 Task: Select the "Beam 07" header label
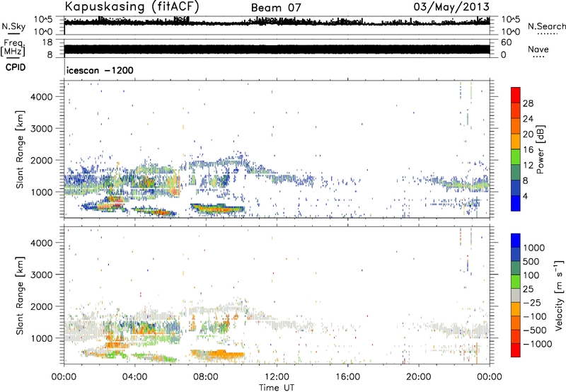[x=276, y=8]
